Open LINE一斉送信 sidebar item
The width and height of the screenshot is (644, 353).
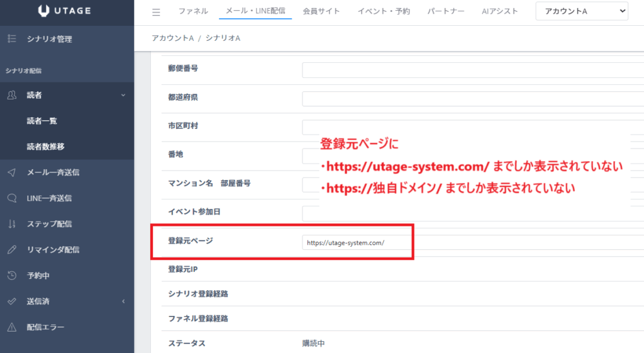click(x=49, y=198)
